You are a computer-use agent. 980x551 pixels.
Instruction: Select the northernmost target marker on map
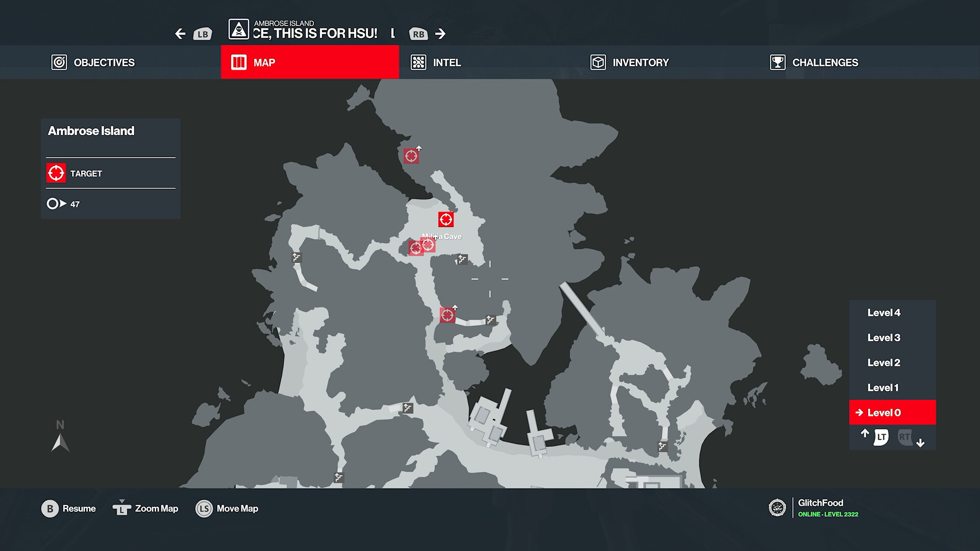(411, 156)
